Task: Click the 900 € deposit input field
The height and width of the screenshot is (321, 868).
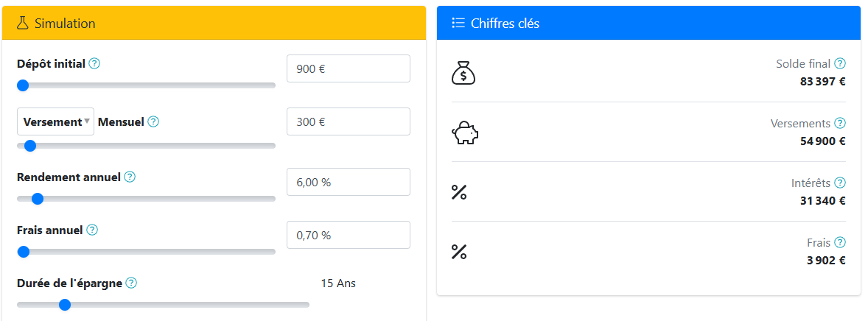Action: click(349, 68)
